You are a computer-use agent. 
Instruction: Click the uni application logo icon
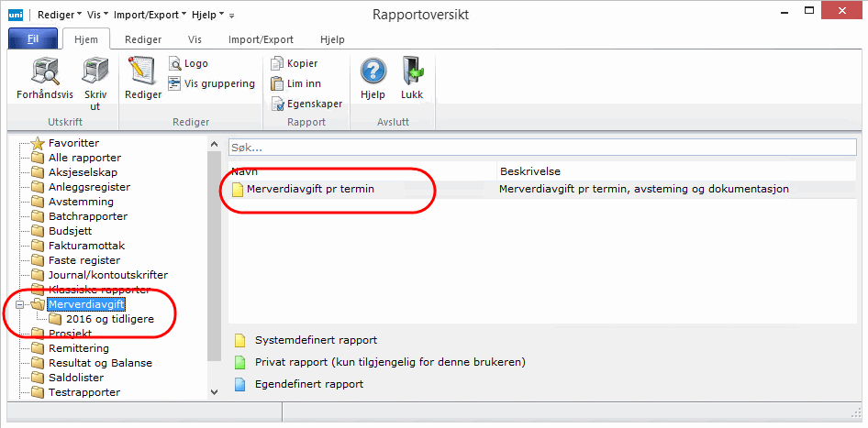tap(16, 15)
